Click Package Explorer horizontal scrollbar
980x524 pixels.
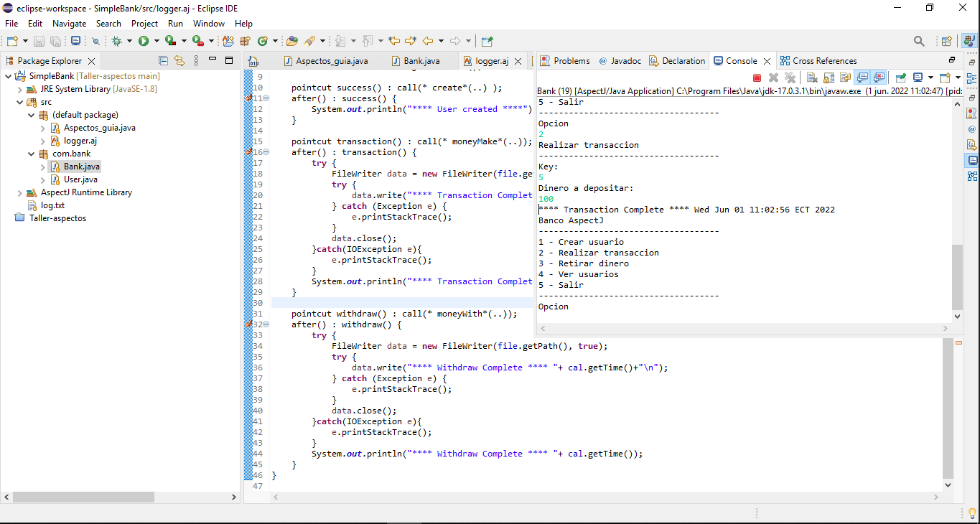83,497
